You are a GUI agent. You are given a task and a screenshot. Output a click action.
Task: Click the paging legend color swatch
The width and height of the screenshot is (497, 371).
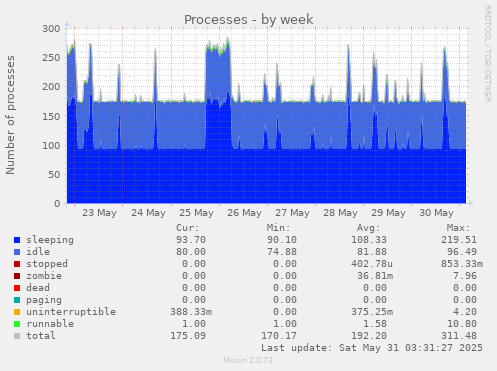[17, 300]
